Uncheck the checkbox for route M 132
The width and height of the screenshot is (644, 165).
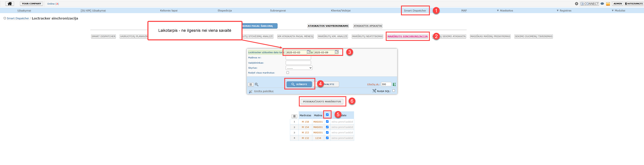[x=327, y=138]
